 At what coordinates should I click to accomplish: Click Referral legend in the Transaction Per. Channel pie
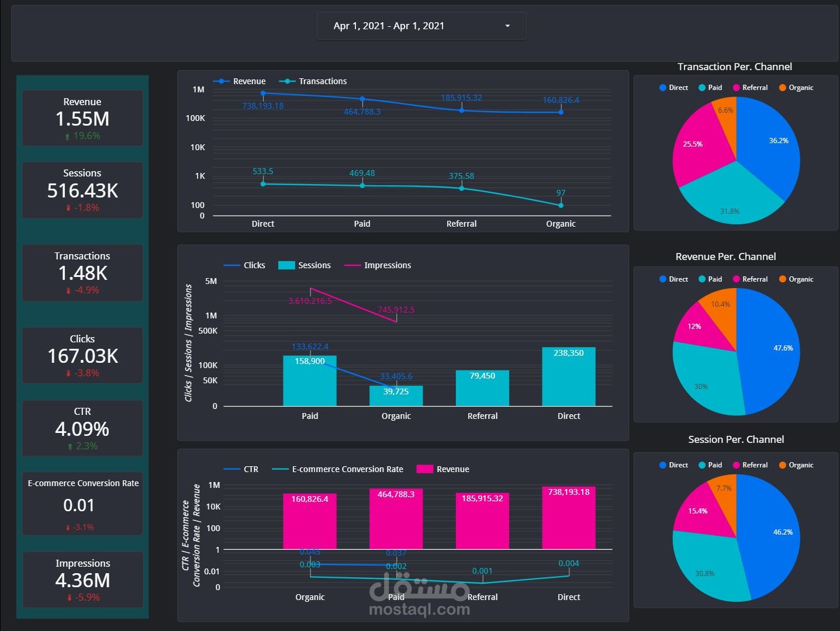[750, 88]
